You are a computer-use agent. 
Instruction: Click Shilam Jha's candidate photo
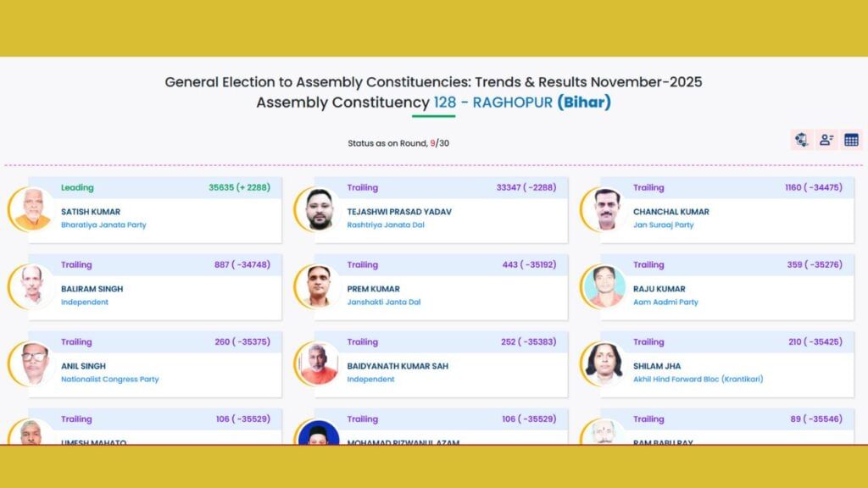[x=604, y=363]
